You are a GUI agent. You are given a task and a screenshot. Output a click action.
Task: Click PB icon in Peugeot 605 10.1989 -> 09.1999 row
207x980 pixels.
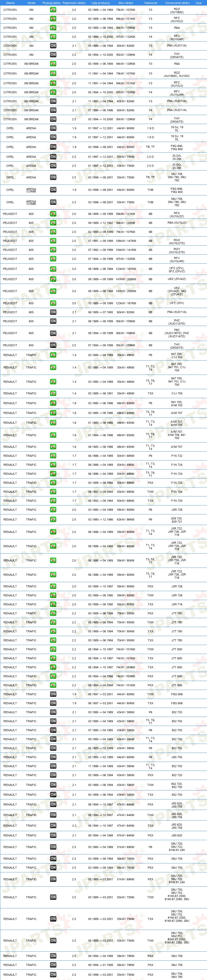pos(53,303)
